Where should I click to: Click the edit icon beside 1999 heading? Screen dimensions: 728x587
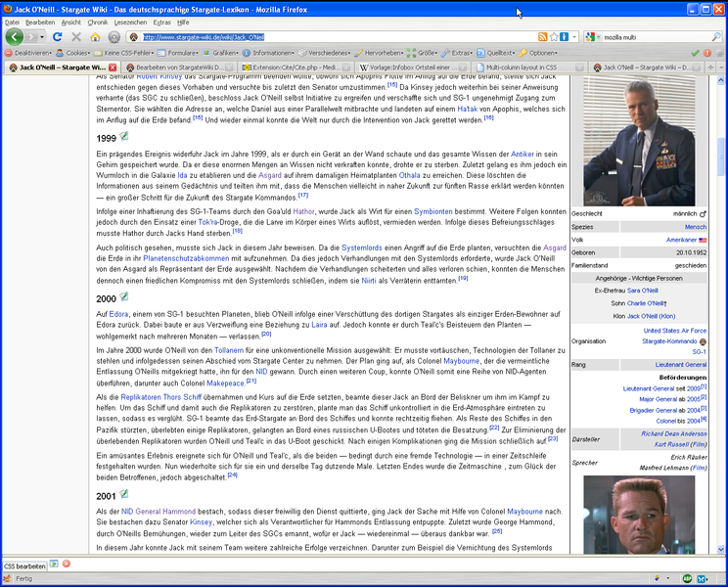pos(124,137)
